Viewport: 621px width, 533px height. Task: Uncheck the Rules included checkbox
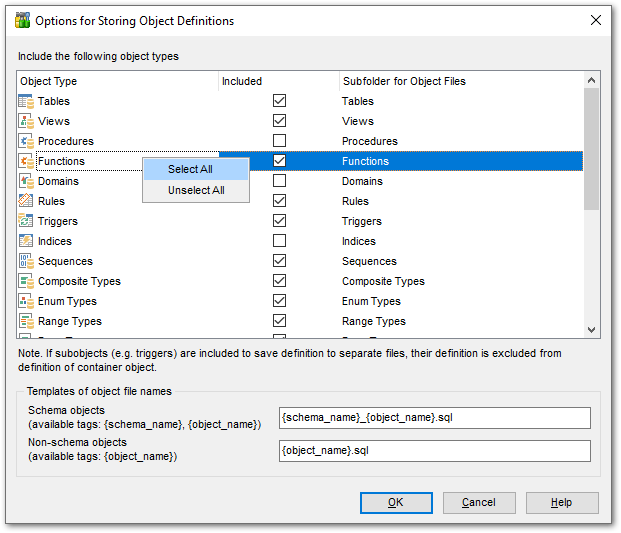tap(279, 200)
